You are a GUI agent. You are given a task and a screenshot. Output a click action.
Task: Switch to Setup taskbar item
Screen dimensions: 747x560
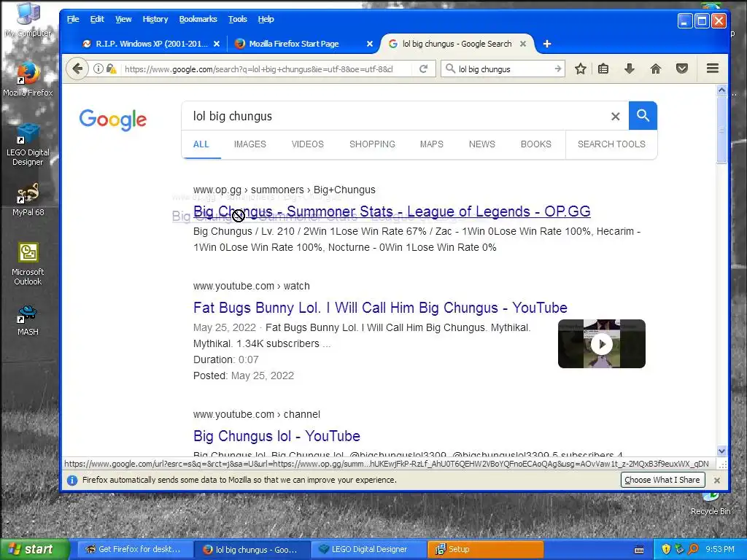click(485, 550)
